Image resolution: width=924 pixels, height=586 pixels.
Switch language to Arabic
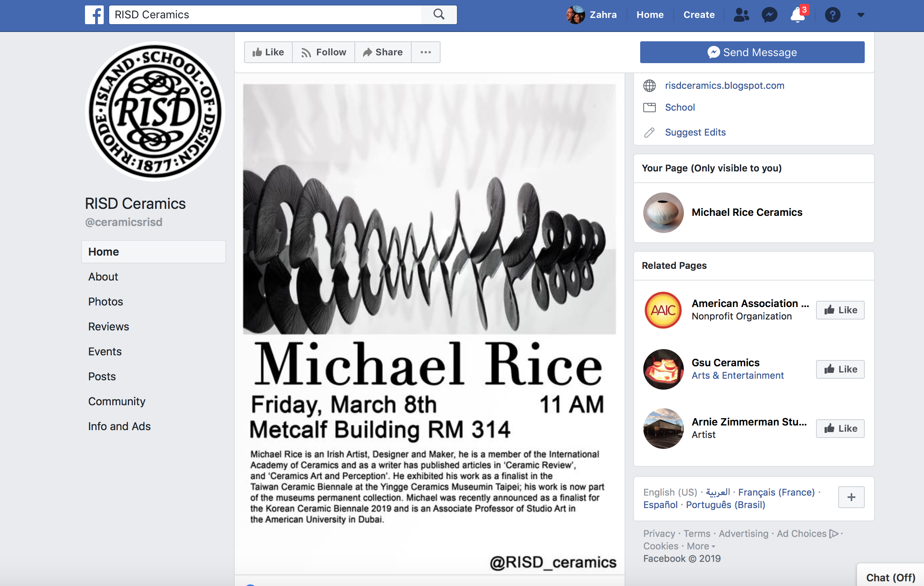tap(718, 492)
